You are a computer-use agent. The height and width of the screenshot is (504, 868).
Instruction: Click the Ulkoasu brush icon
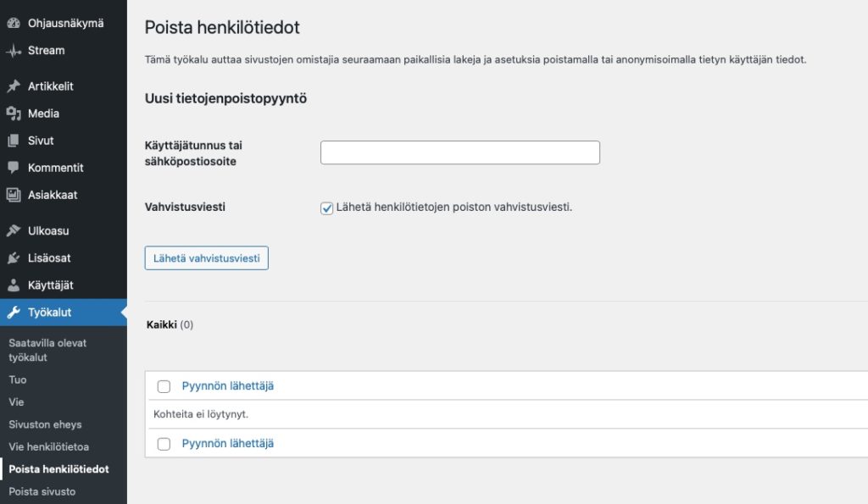coord(14,230)
